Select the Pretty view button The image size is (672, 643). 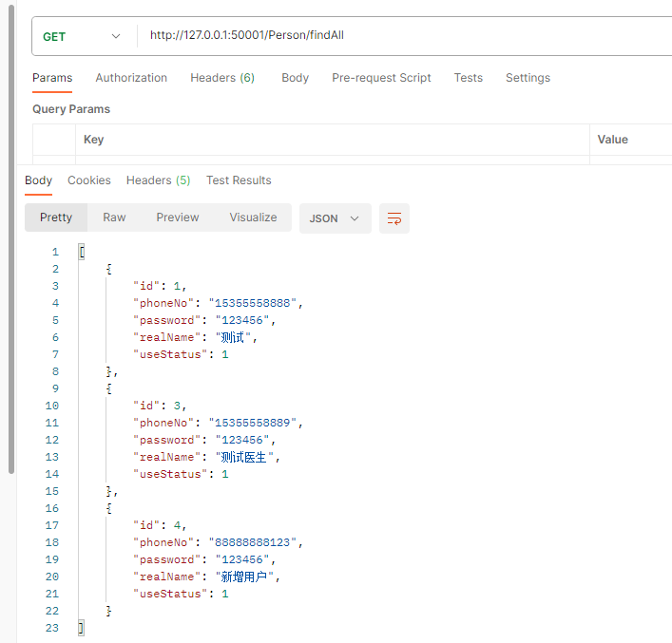coord(56,217)
